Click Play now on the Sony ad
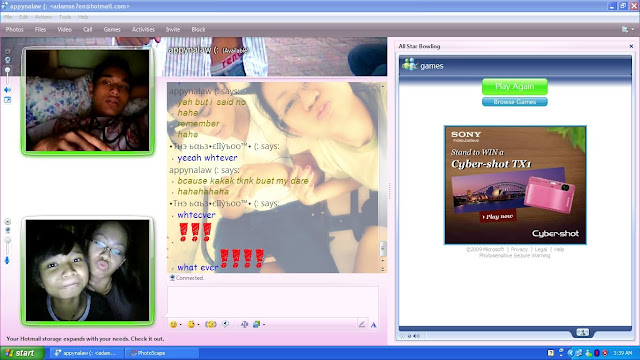640x360 pixels. pyautogui.click(x=498, y=217)
